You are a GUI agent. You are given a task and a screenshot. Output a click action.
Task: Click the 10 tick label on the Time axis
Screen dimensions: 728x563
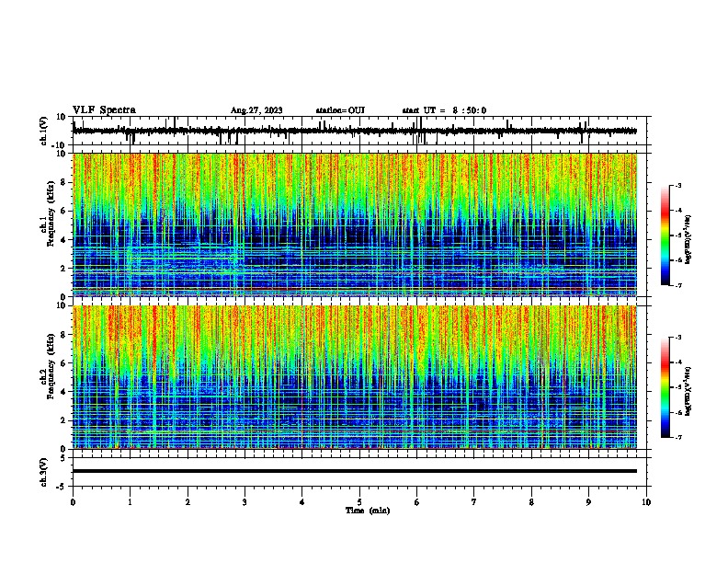(646, 502)
